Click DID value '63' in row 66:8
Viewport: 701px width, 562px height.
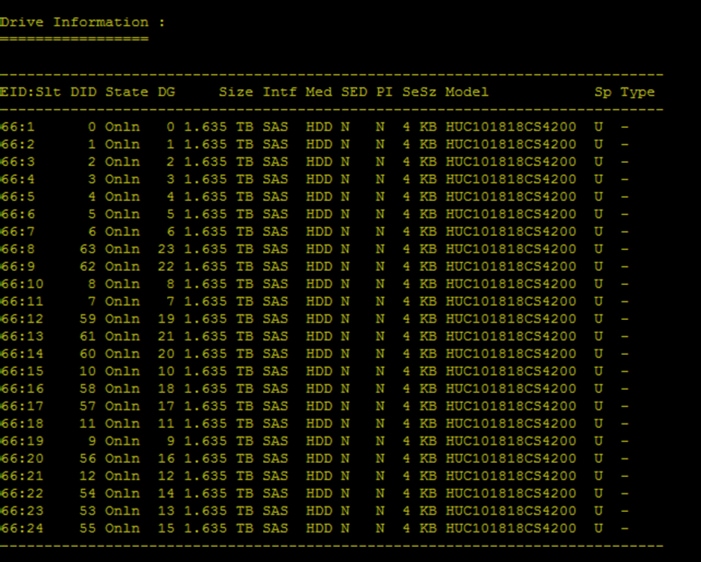88,249
